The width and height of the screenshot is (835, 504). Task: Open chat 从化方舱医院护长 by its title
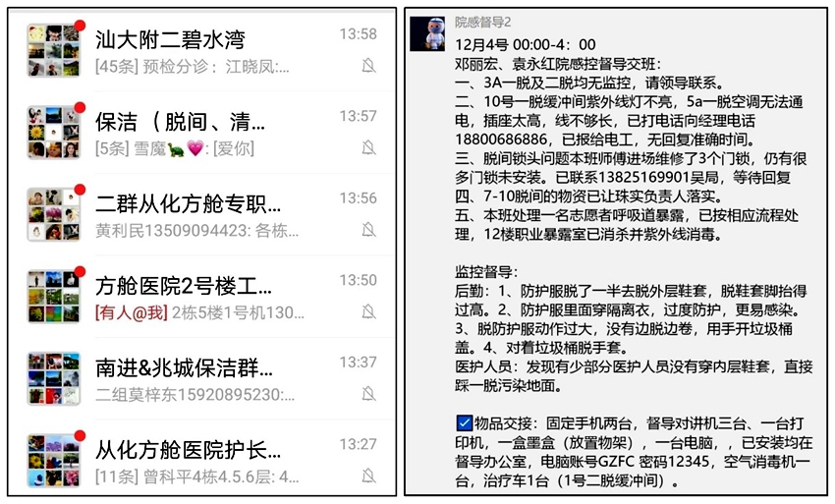click(188, 451)
